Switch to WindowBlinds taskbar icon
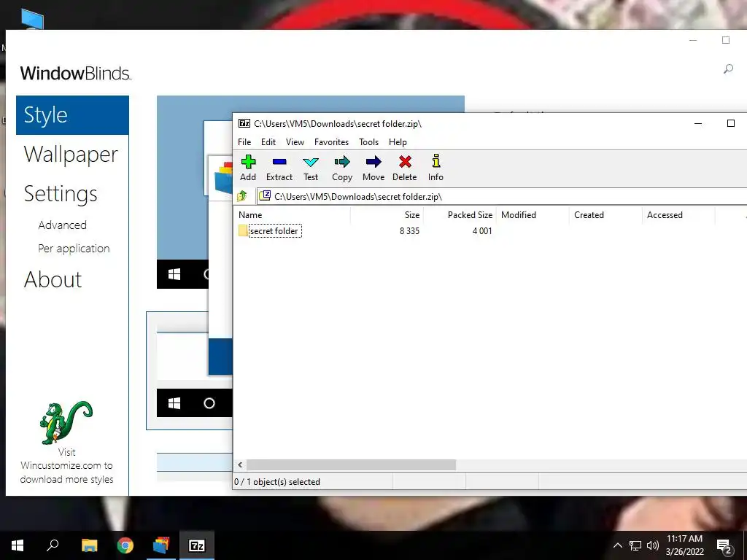Image resolution: width=747 pixels, height=560 pixels. pyautogui.click(x=161, y=545)
